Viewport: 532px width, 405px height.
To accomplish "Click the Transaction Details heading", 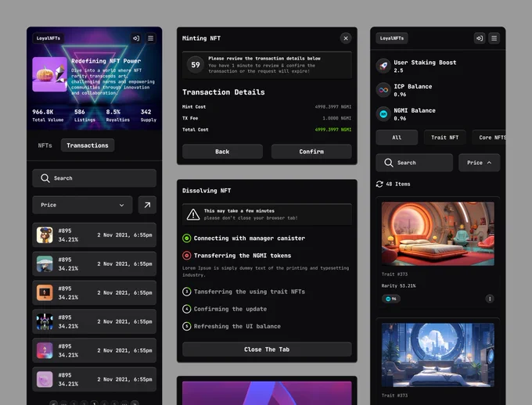I will click(224, 92).
